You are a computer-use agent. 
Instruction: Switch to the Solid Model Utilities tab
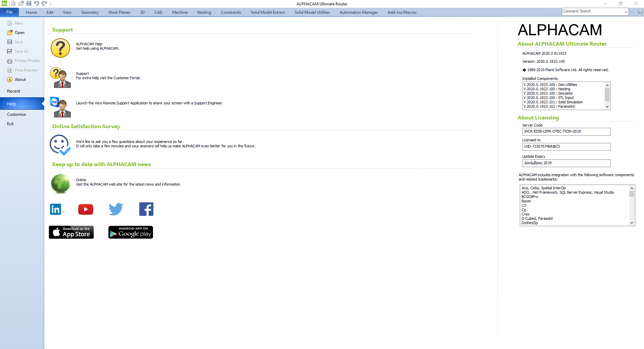coord(312,12)
